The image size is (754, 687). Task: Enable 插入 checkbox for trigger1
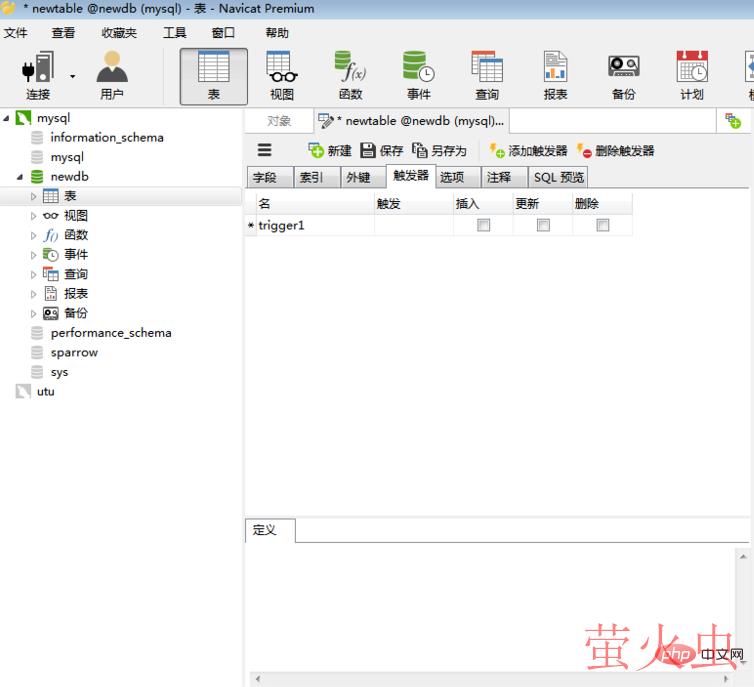tap(483, 225)
